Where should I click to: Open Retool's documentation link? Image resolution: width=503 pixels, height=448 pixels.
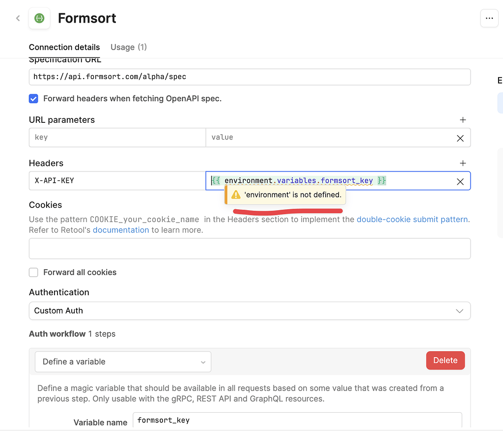(x=121, y=230)
